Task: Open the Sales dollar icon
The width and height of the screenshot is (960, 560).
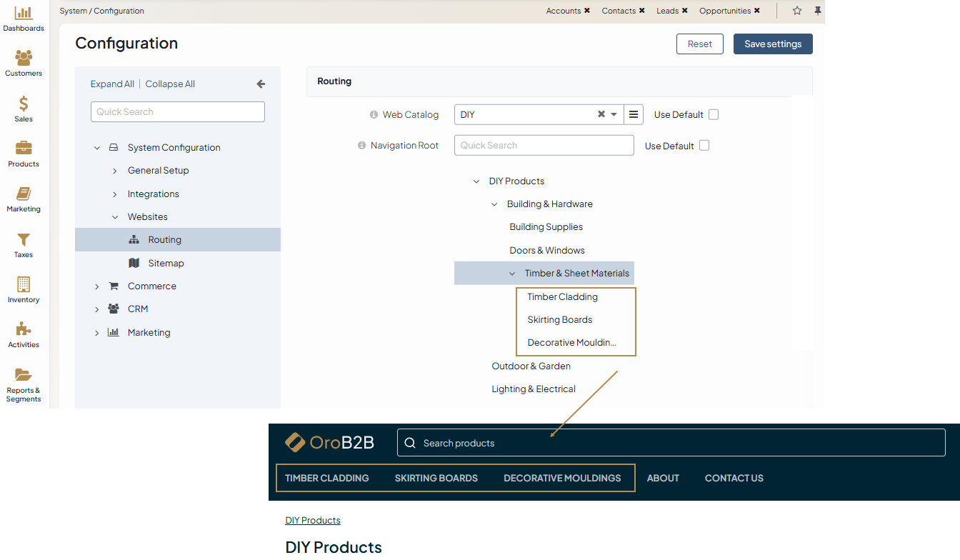Action: point(24,104)
